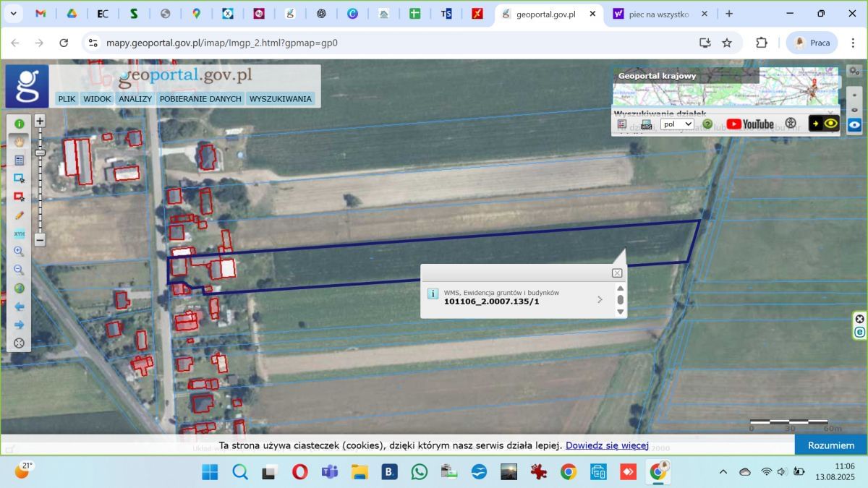Open the map layers list tool
The width and height of the screenshot is (868, 488).
coord(19,160)
